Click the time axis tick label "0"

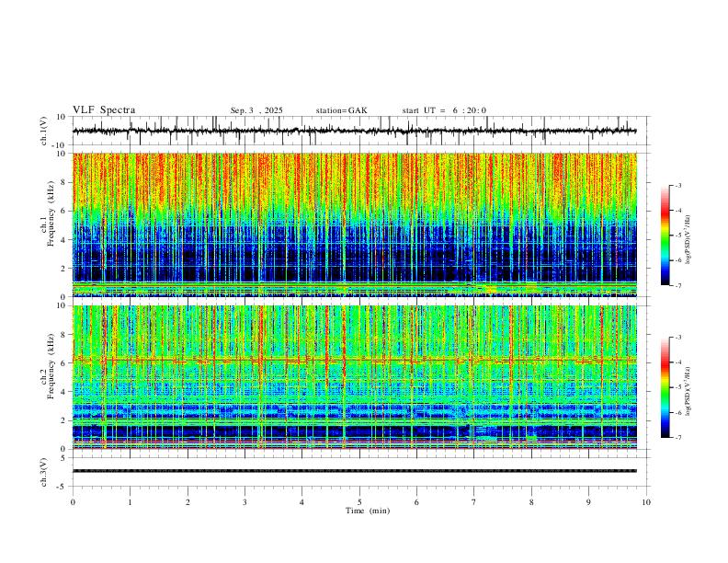pyautogui.click(x=73, y=502)
